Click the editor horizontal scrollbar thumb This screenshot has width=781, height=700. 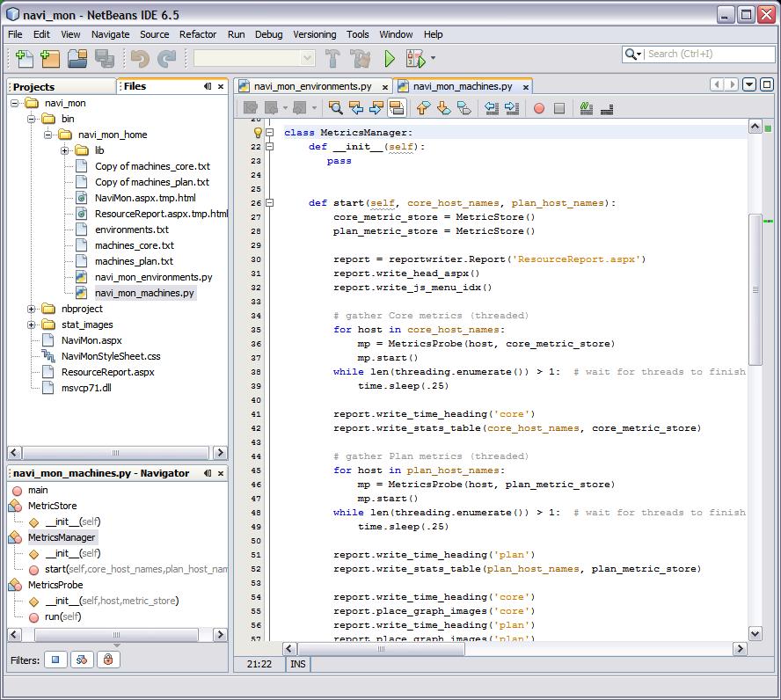pos(381,649)
